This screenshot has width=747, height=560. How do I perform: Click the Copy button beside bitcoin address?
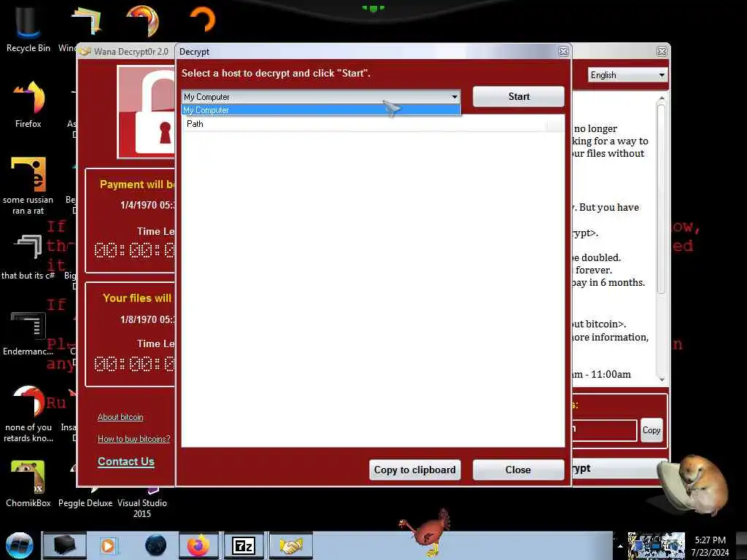[651, 430]
